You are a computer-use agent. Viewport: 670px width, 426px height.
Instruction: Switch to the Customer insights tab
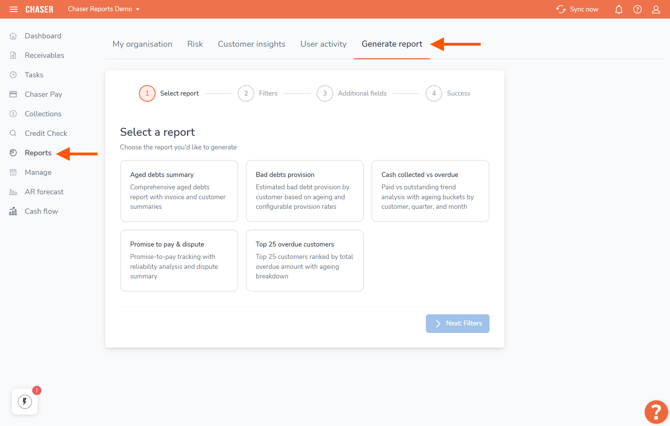251,44
